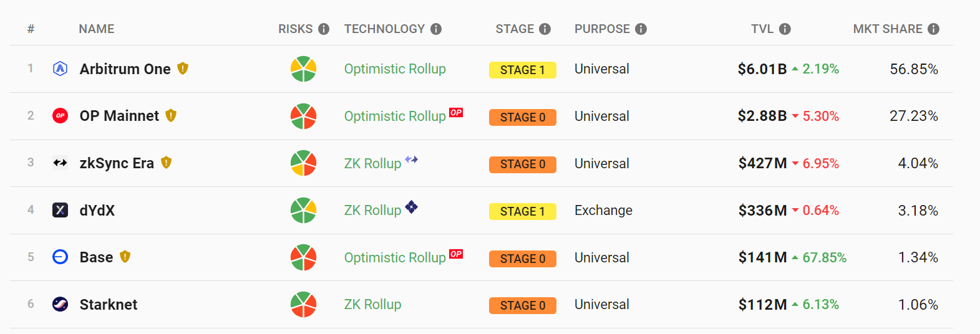Click the Stage column info icon
Image resolution: width=980 pixels, height=334 pixels.
(545, 29)
